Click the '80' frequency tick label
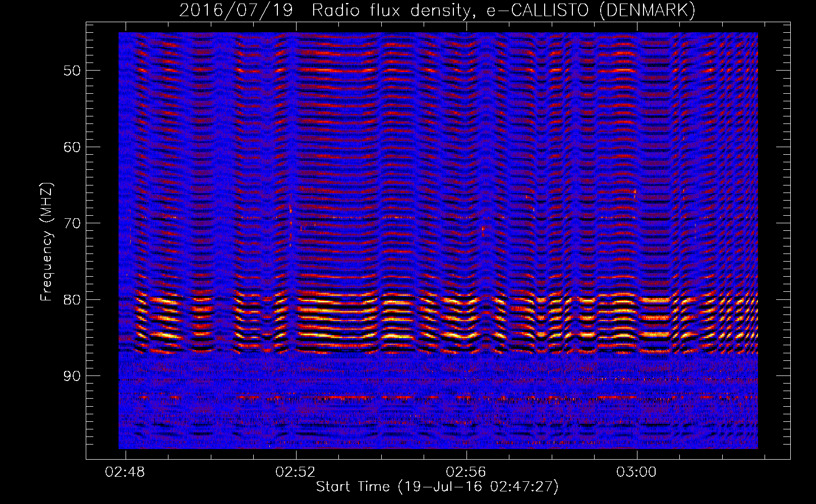 72,300
